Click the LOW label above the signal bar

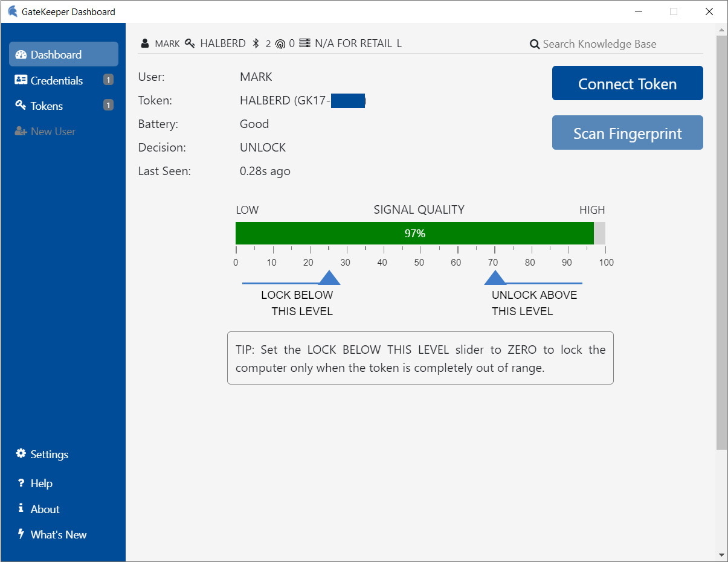coord(247,210)
